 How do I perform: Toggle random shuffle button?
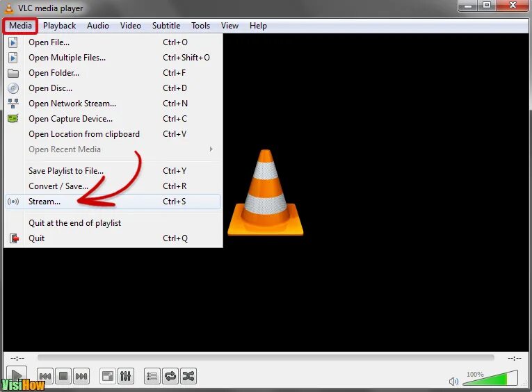(188, 376)
